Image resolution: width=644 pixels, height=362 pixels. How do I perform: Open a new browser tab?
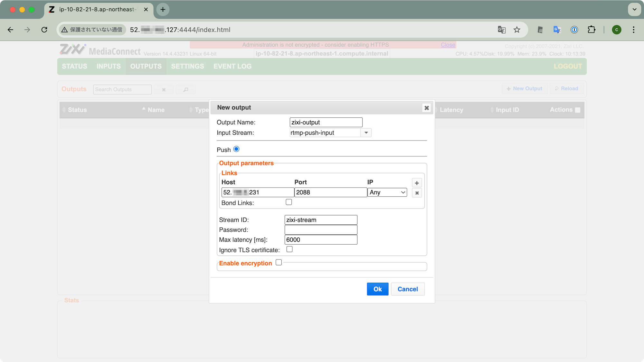[x=163, y=9]
